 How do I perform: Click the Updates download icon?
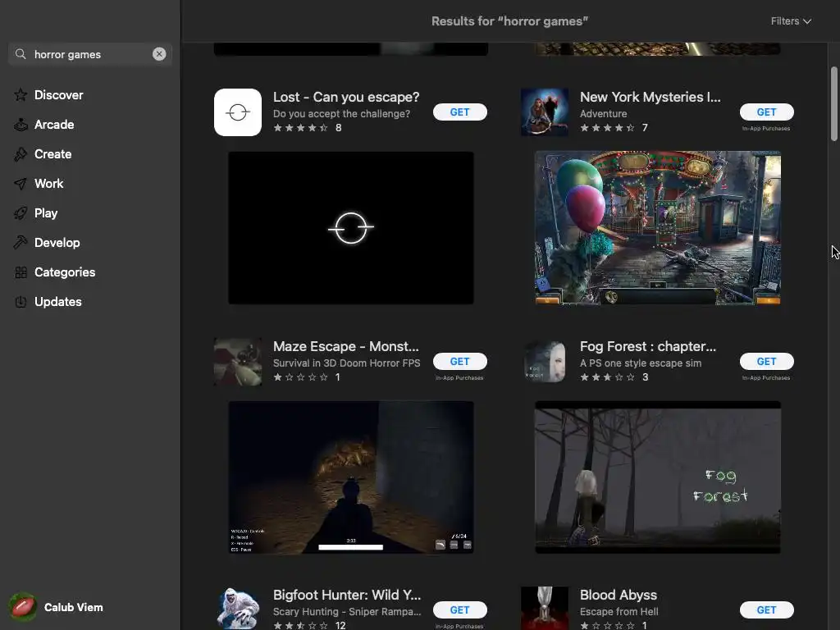pos(21,302)
